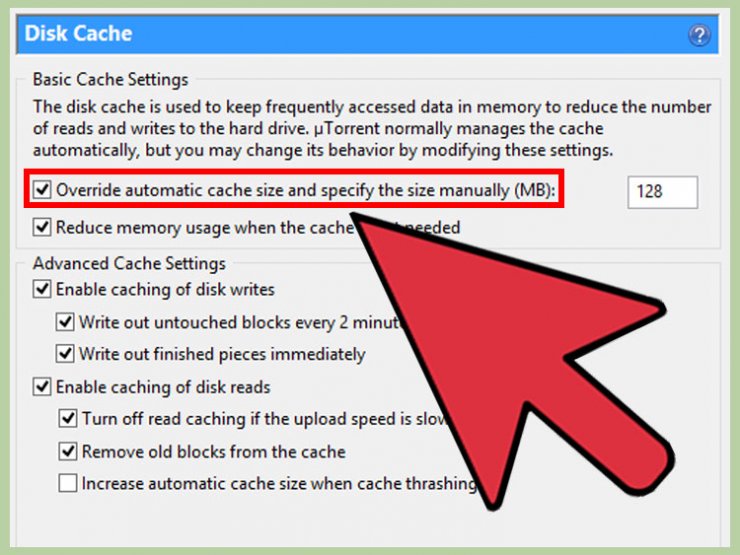Toggle Turn off read caching checkbox

click(x=67, y=419)
